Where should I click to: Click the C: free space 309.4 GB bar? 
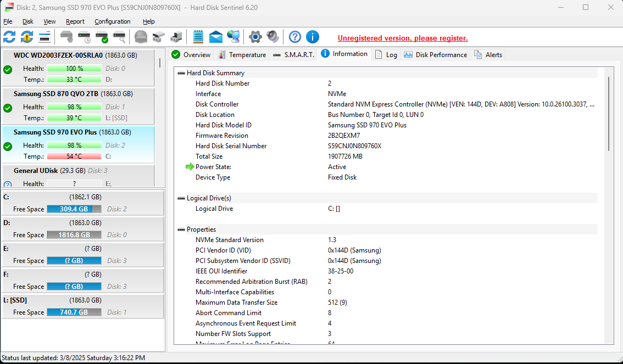[x=74, y=209]
